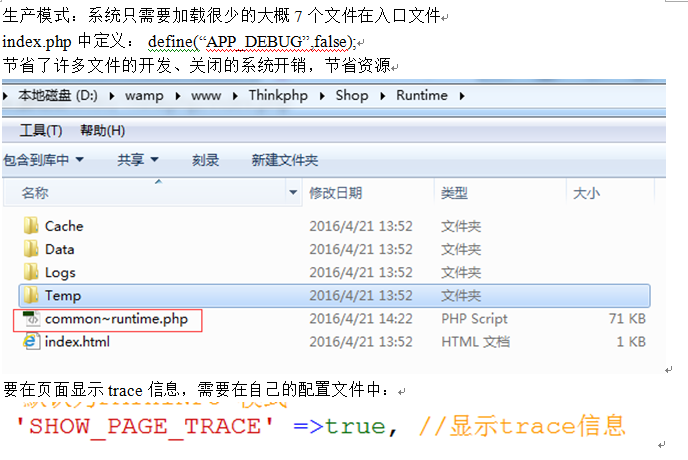Click the 刻录 toolbar button
Viewport: 688px width, 460px height.
click(x=205, y=160)
